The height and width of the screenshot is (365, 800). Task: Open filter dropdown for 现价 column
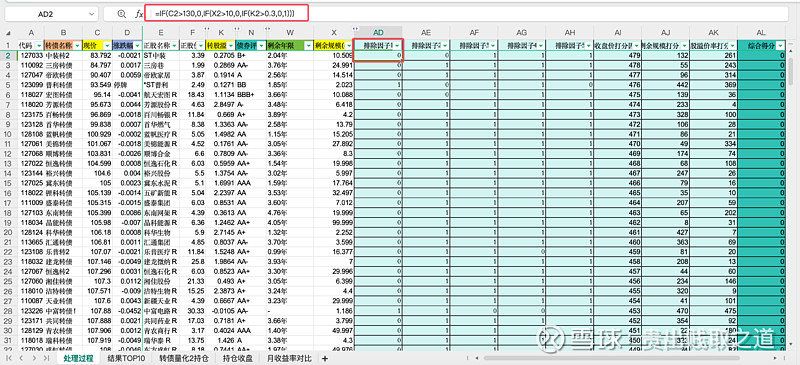coord(108,45)
